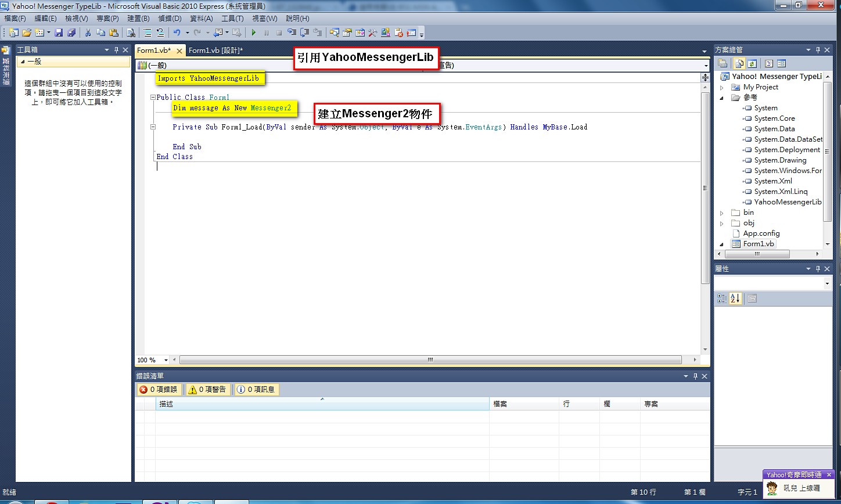Screen dimensions: 841x504
Task: Click the Copy toolbar icon
Action: click(101, 33)
